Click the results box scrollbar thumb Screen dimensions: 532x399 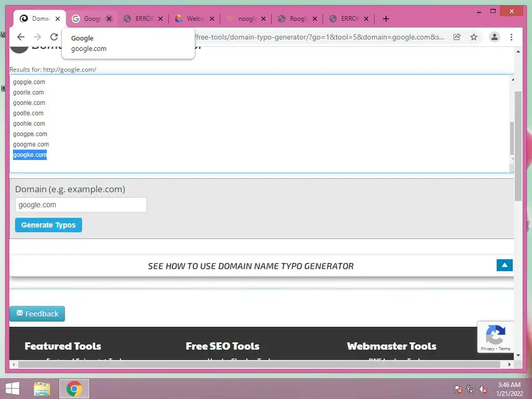click(x=512, y=138)
